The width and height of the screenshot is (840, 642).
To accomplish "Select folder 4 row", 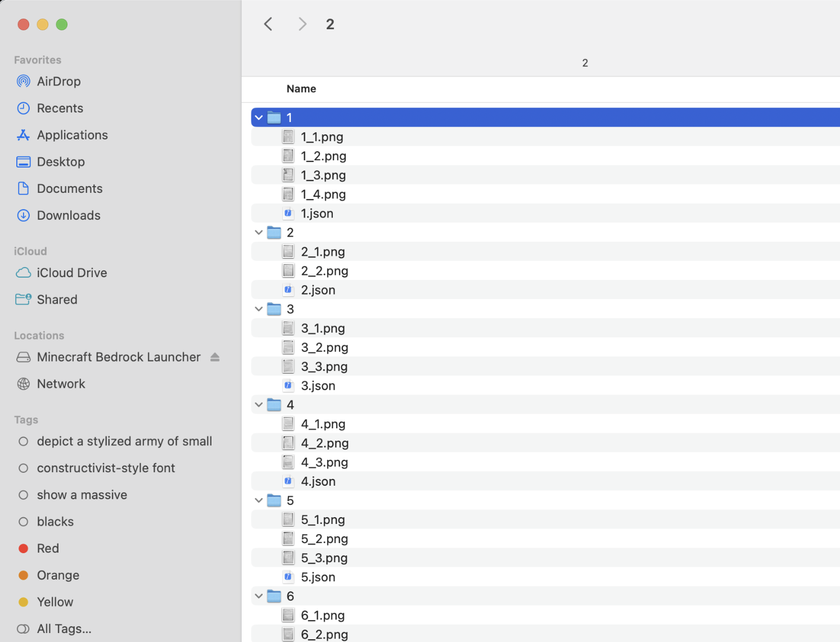I will point(545,405).
